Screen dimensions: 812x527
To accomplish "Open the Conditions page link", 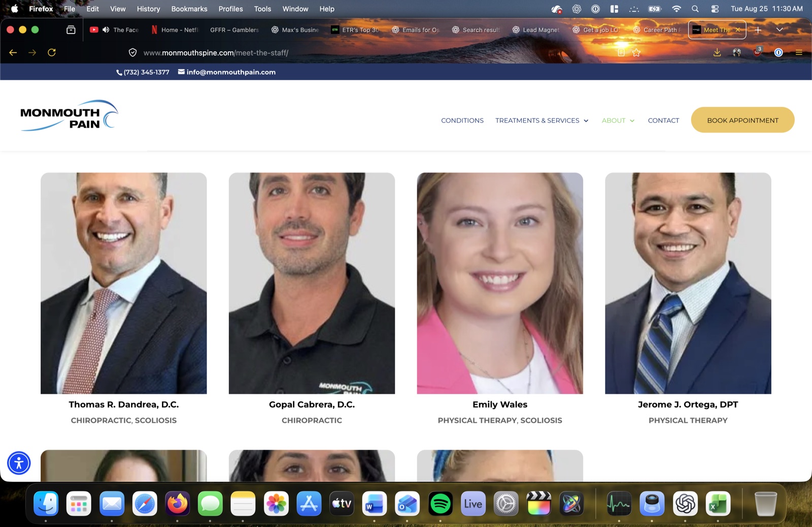I will [462, 121].
